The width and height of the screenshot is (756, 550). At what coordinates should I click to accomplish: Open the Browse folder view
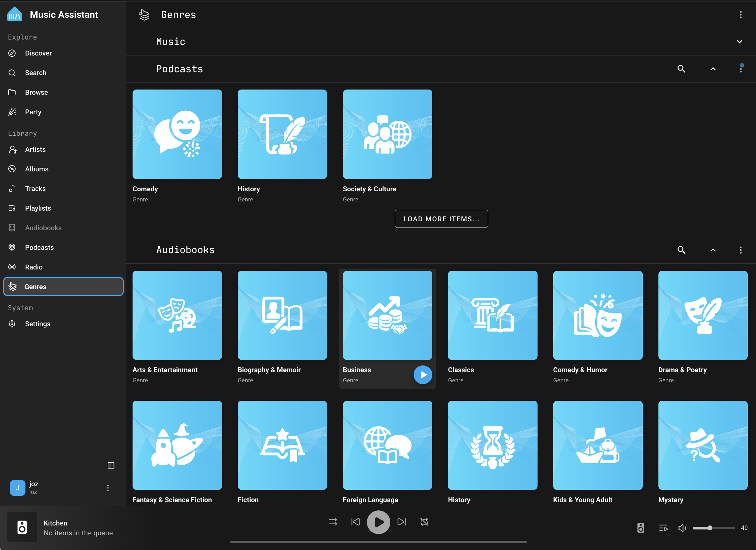(63, 92)
